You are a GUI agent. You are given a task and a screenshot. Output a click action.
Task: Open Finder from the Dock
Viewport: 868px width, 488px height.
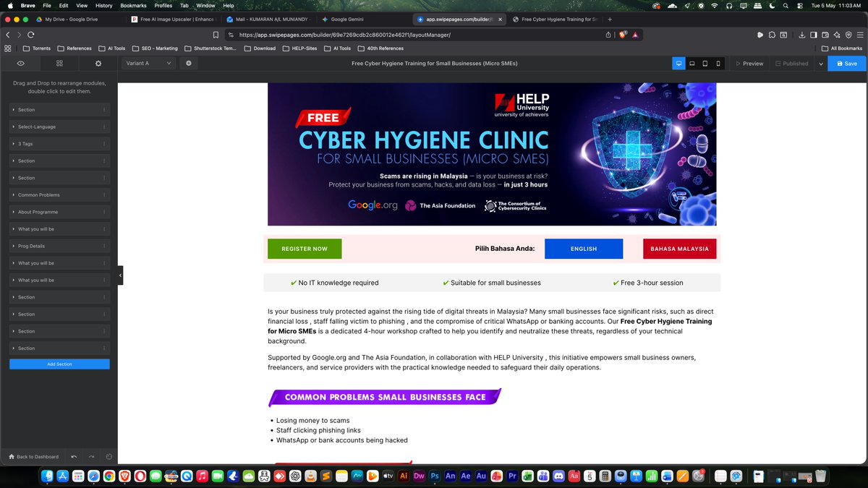coord(46,476)
